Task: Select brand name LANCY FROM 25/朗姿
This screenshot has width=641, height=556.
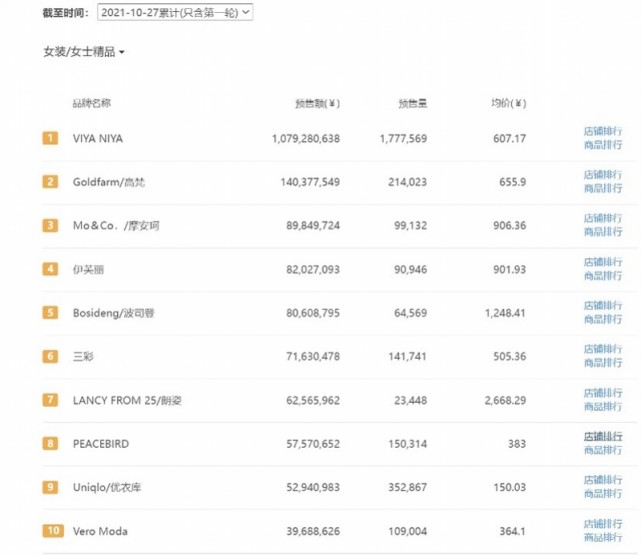Action: (127, 400)
